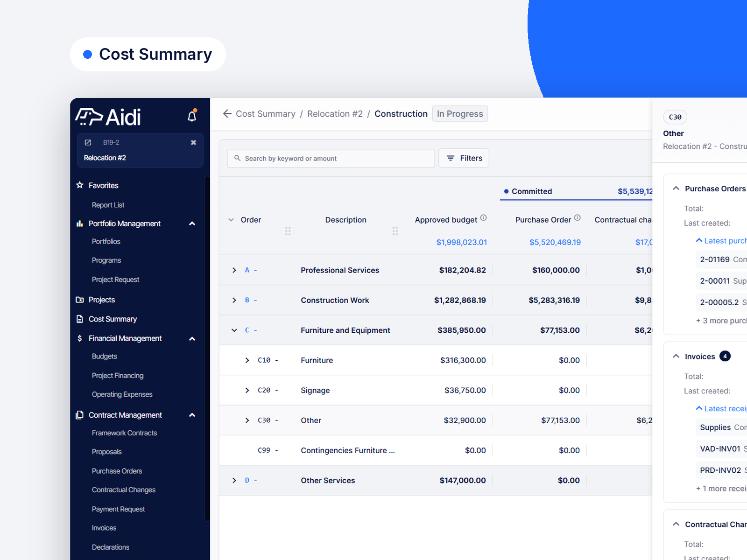Open Project Request menu item
Screen dimensions: 747x560
[115, 280]
